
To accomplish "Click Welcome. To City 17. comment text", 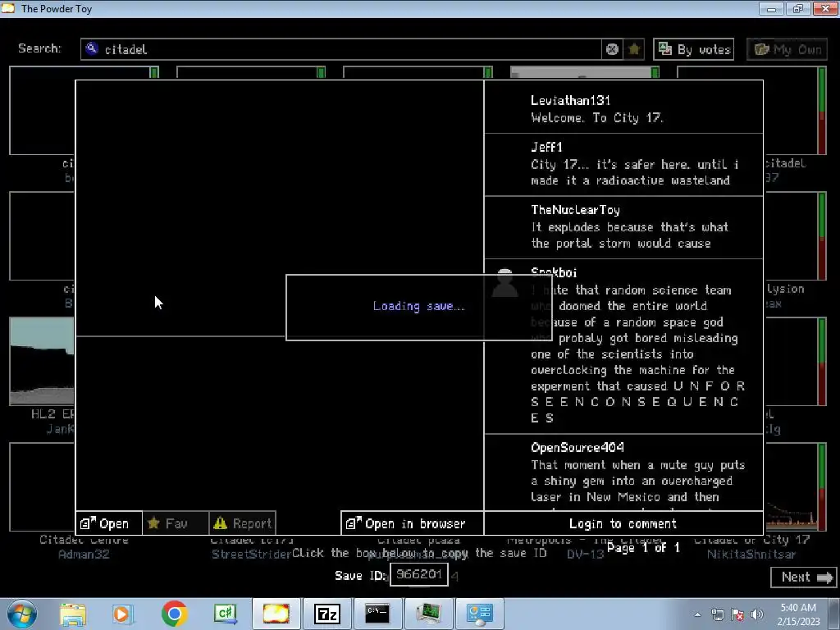I will tap(597, 118).
